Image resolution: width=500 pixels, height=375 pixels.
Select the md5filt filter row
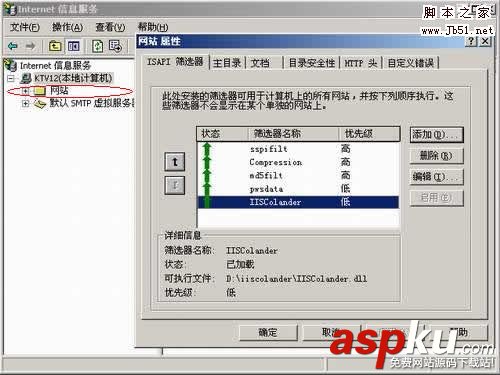click(299, 175)
